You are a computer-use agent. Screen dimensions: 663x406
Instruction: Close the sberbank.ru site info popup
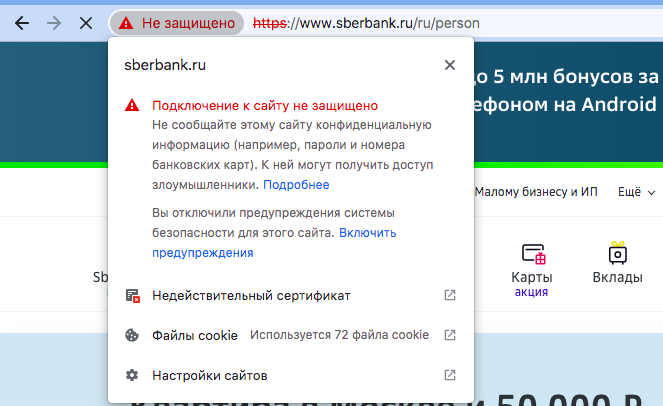[450, 65]
